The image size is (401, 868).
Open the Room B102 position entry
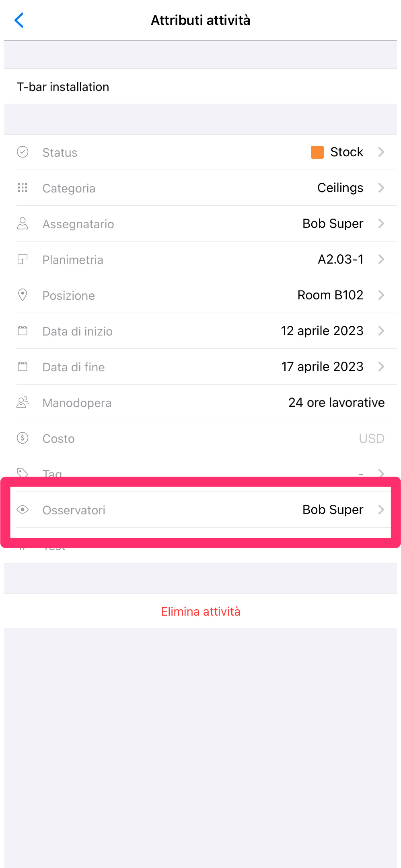coord(330,295)
